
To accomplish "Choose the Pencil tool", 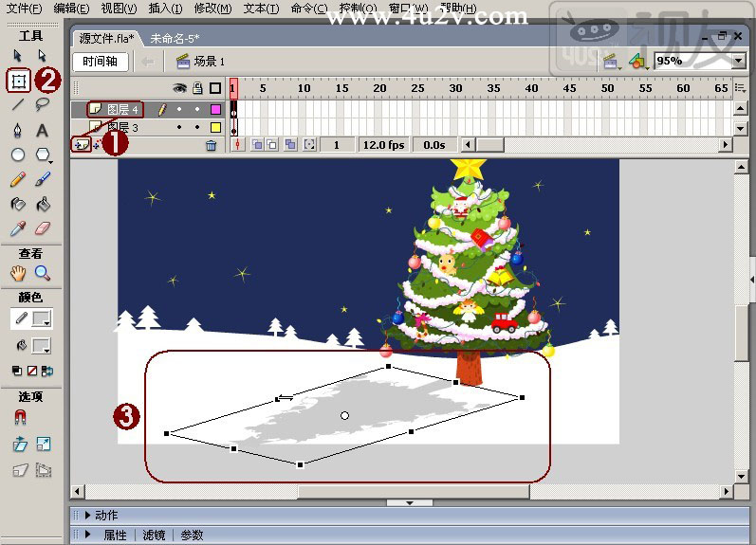I will [17, 179].
